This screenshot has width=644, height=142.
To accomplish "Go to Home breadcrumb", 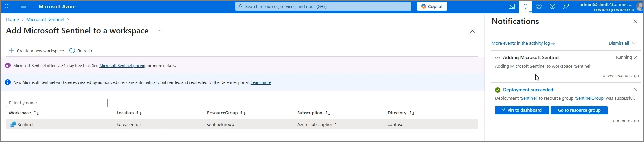I will 13,19.
